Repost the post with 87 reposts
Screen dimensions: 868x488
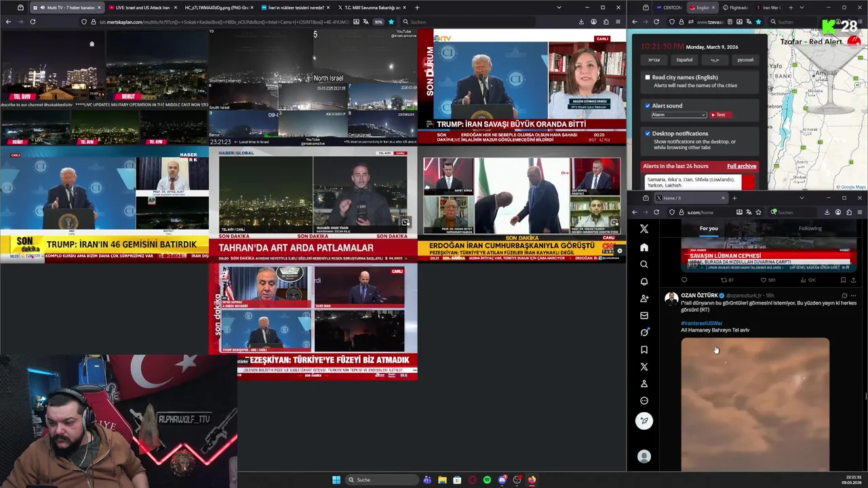(x=727, y=280)
